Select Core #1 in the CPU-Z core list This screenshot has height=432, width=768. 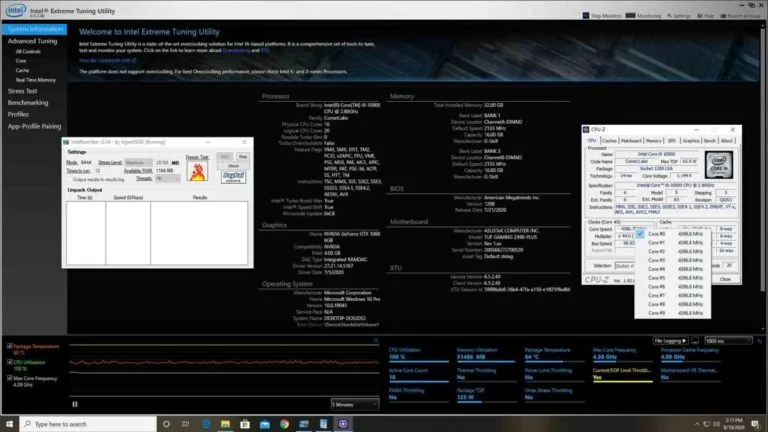672,243
